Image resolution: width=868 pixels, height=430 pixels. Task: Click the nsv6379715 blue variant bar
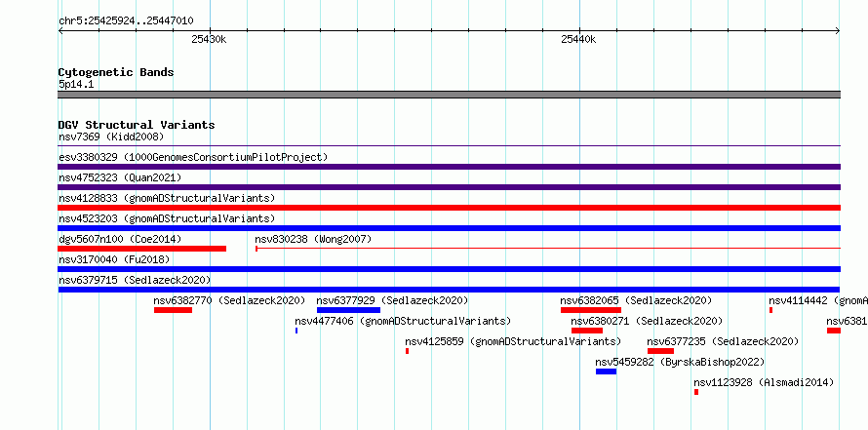pyautogui.click(x=449, y=290)
